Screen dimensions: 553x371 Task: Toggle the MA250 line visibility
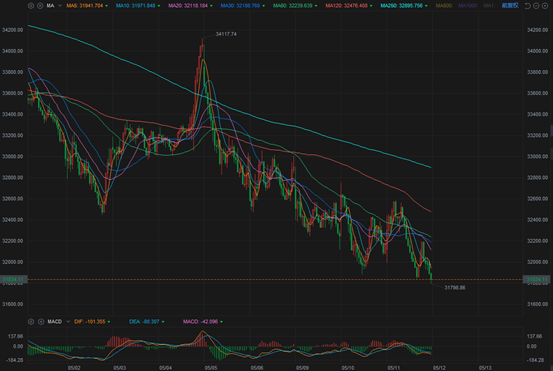401,6
